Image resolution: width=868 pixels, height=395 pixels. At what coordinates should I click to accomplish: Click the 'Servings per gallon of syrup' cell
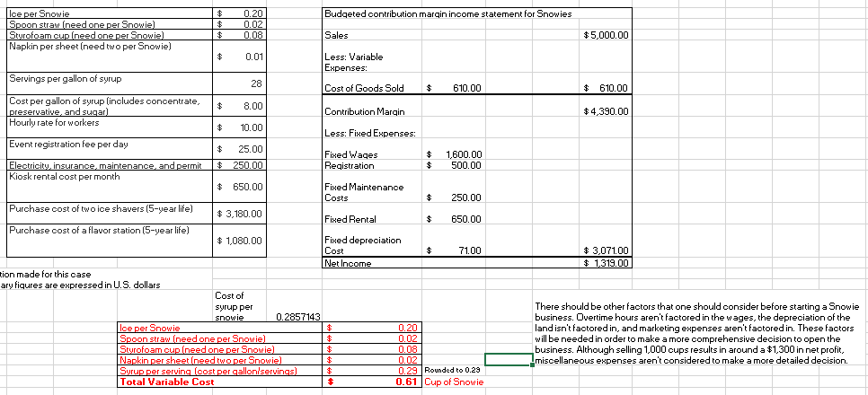pos(110,83)
